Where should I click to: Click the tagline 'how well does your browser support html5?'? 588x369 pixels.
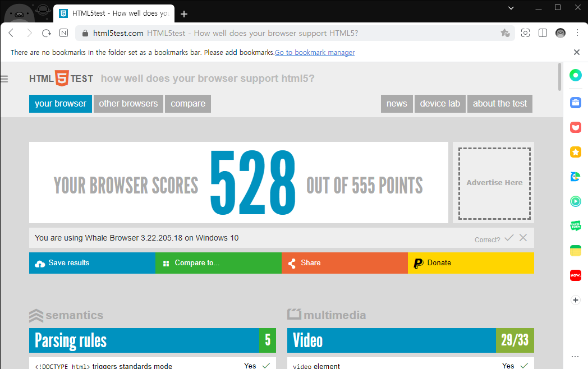(x=208, y=79)
